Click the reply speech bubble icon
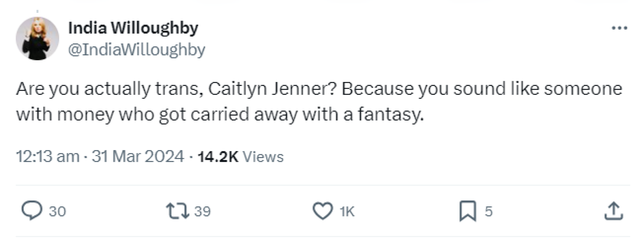The height and width of the screenshot is (241, 644). pos(31,211)
